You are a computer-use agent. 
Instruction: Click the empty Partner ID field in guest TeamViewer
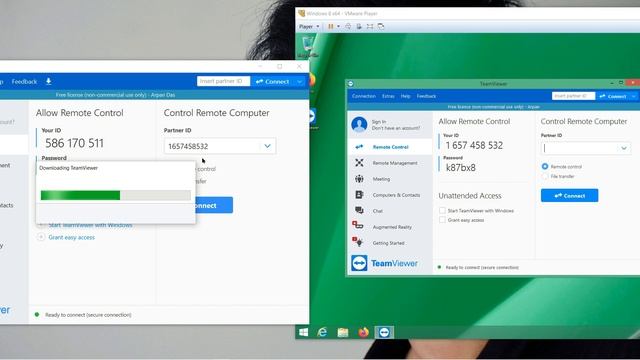(586, 148)
